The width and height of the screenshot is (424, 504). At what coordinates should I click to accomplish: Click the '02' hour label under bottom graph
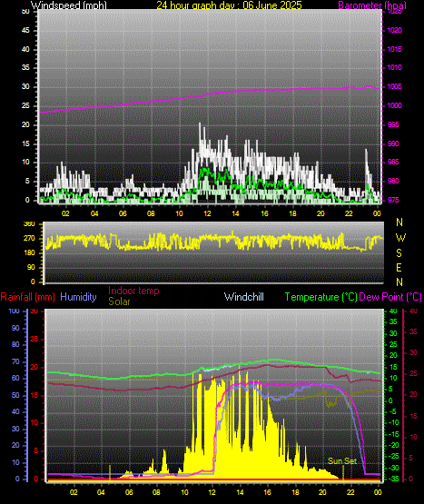[74, 492]
